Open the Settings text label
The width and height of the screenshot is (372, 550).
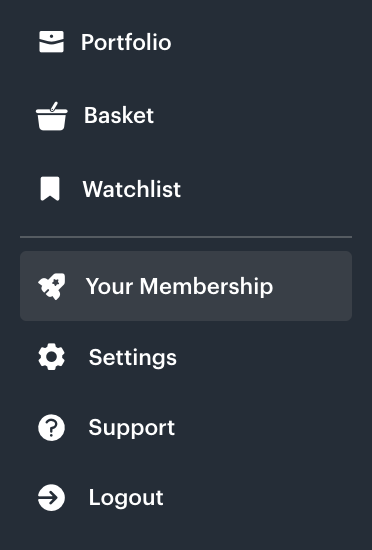coord(133,357)
